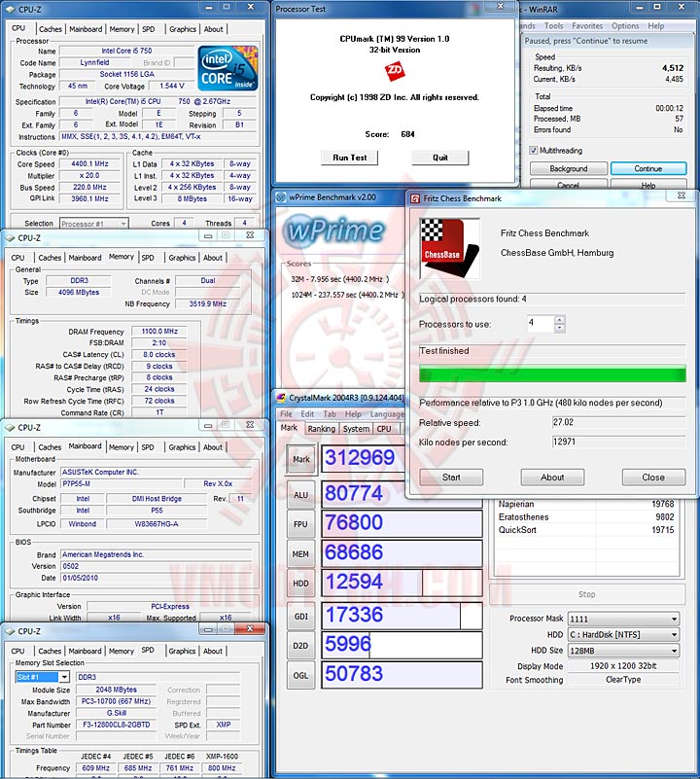Click the D2D benchmark button in CrystalMark
Screen dimensions: 700x779
pyautogui.click(x=300, y=646)
